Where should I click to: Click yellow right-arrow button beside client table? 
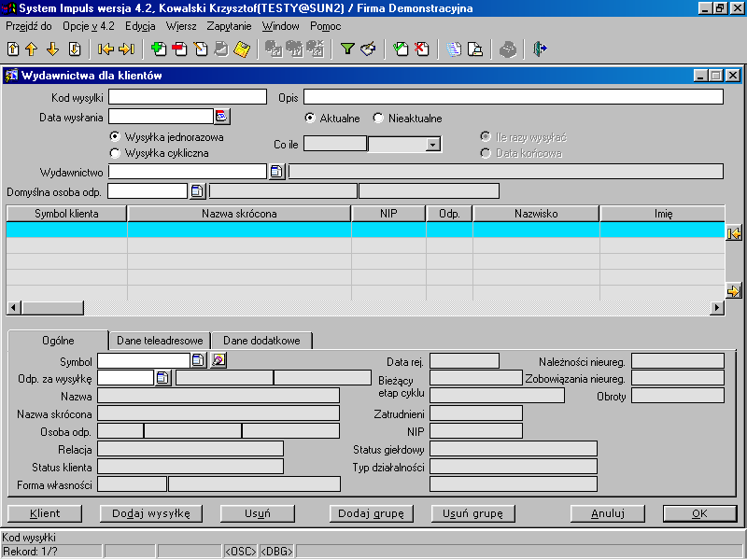tap(734, 290)
